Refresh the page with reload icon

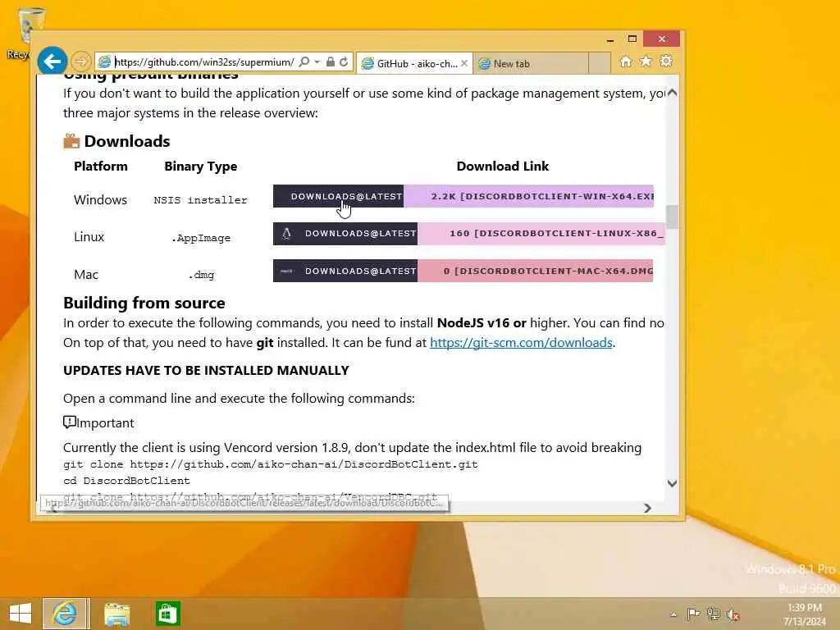(344, 62)
